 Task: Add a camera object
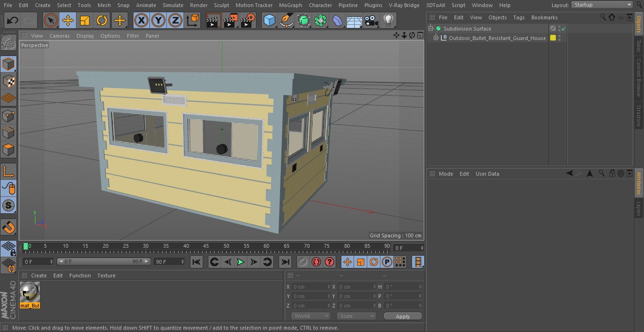[372, 20]
